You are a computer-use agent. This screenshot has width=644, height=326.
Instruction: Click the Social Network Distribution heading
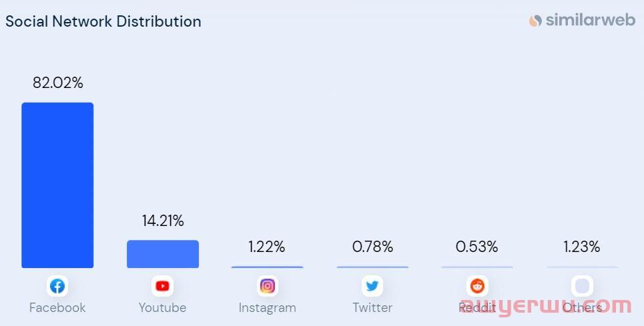pos(103,21)
